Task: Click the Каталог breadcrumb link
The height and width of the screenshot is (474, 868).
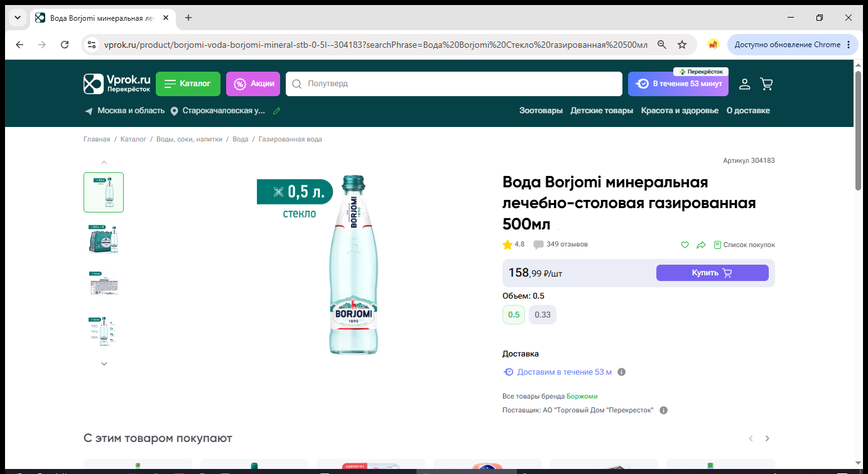Action: 133,139
